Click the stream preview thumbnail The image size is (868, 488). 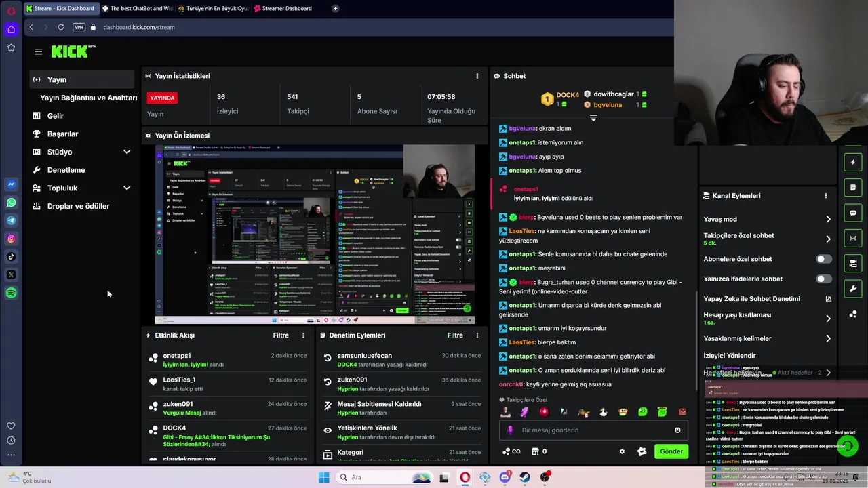click(x=315, y=234)
